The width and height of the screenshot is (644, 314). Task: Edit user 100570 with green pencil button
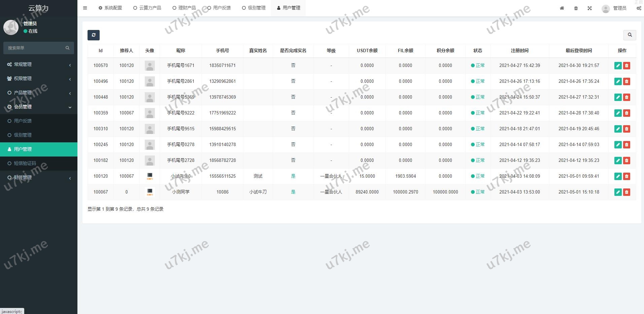point(618,66)
